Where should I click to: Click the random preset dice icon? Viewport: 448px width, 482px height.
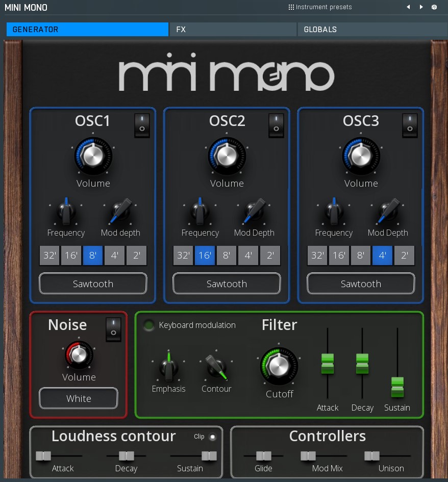coord(434,7)
